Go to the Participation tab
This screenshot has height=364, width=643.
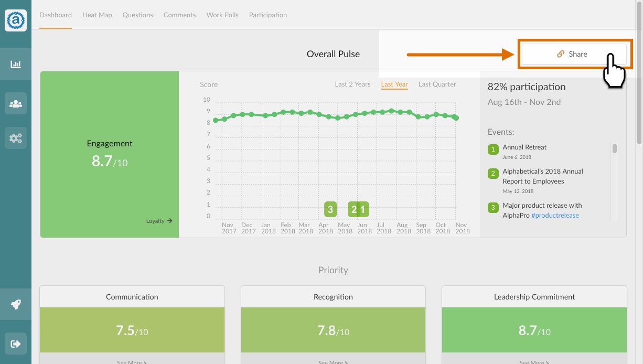click(x=268, y=15)
